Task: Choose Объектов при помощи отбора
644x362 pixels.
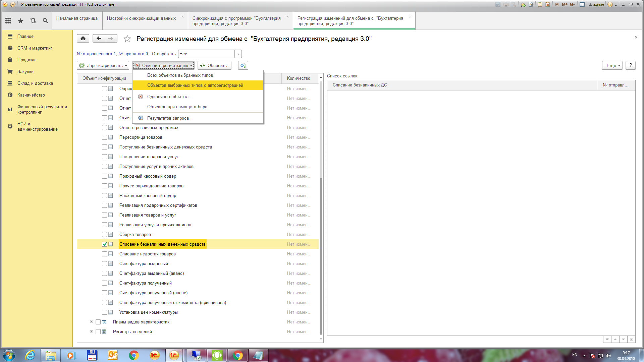Action: 198,107
